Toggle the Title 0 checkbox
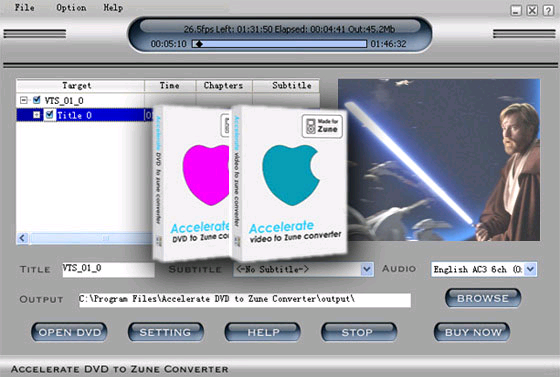 point(50,115)
